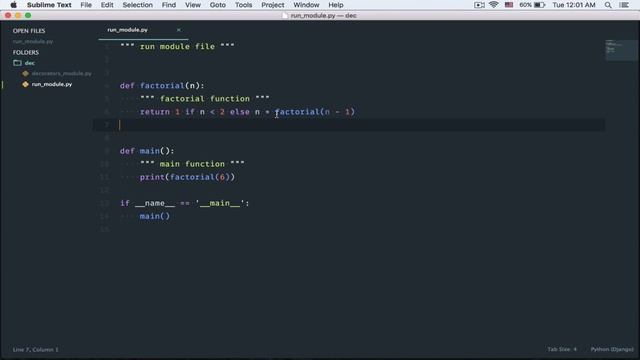This screenshot has width=640, height=360.
Task: Click 'def factorial(n):' on line 4
Action: pos(162,86)
